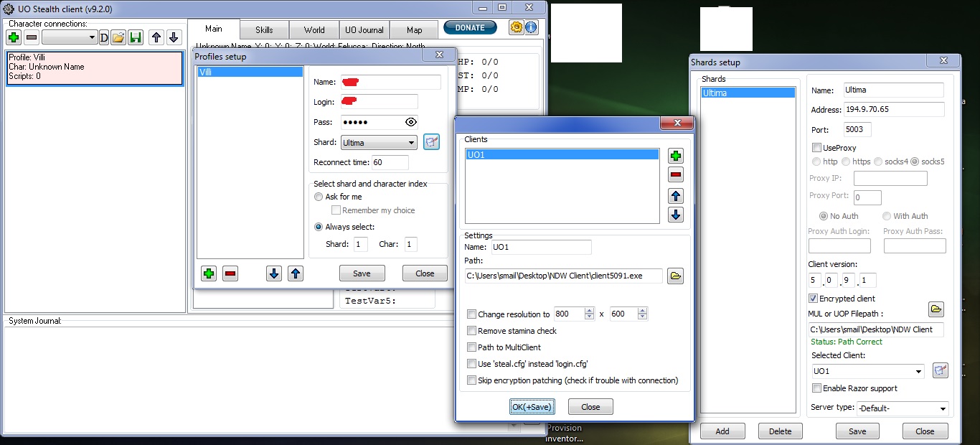Click the DONATE button
The width and height of the screenshot is (980, 445).
tap(470, 27)
